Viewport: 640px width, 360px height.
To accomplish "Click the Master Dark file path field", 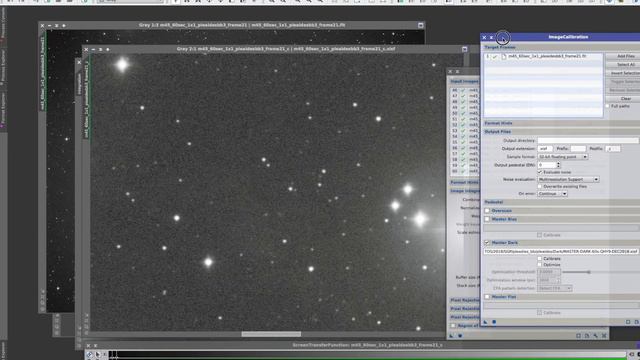I will 562,251.
